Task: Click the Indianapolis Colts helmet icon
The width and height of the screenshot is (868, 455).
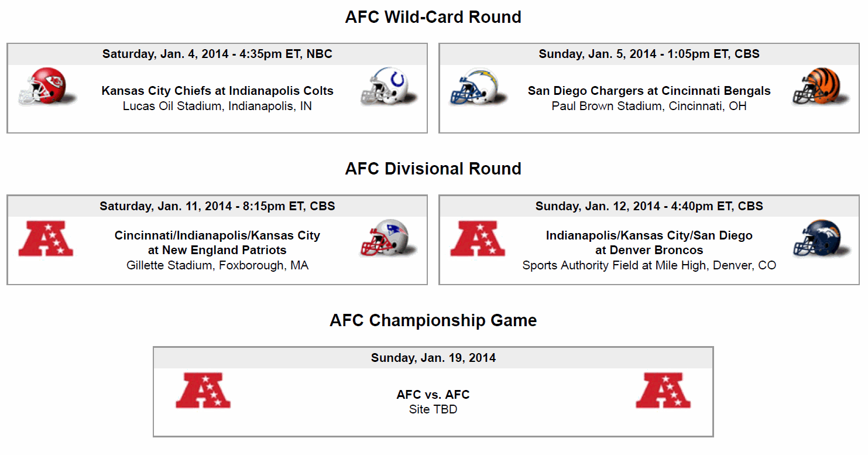Action: (389, 87)
